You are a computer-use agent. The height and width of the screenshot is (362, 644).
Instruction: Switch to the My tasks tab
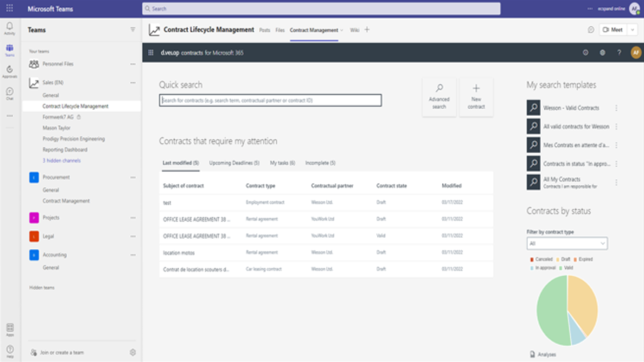coord(282,163)
